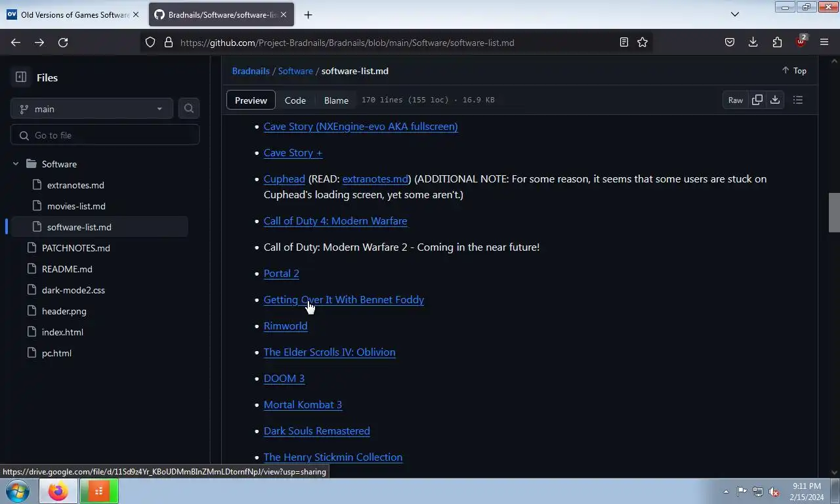Open Firefox from the taskbar

58,491
